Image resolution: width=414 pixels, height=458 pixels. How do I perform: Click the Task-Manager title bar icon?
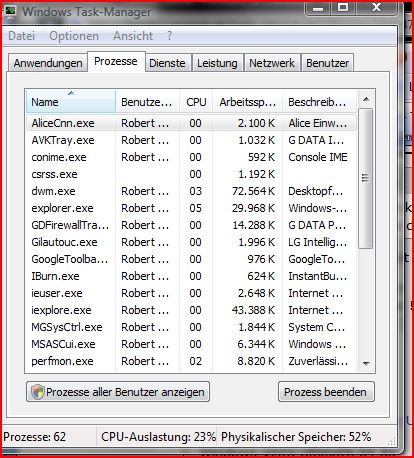(x=11, y=11)
